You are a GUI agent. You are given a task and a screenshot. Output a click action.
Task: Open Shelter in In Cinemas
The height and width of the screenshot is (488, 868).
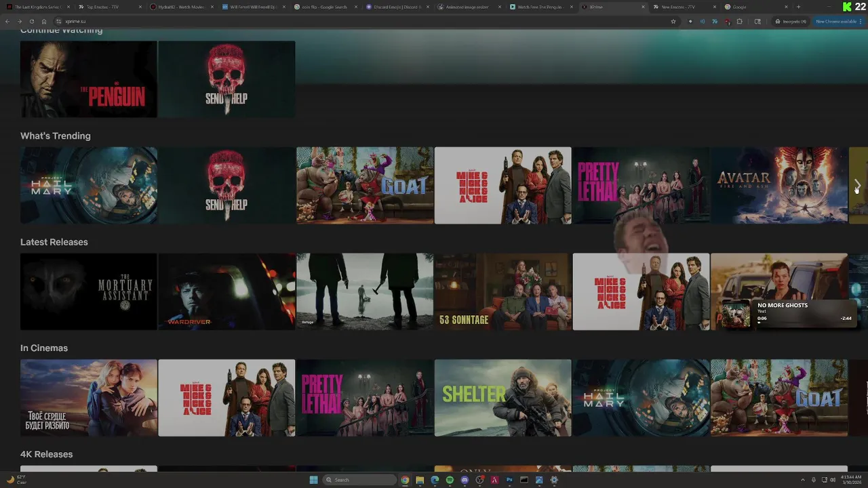pos(503,398)
